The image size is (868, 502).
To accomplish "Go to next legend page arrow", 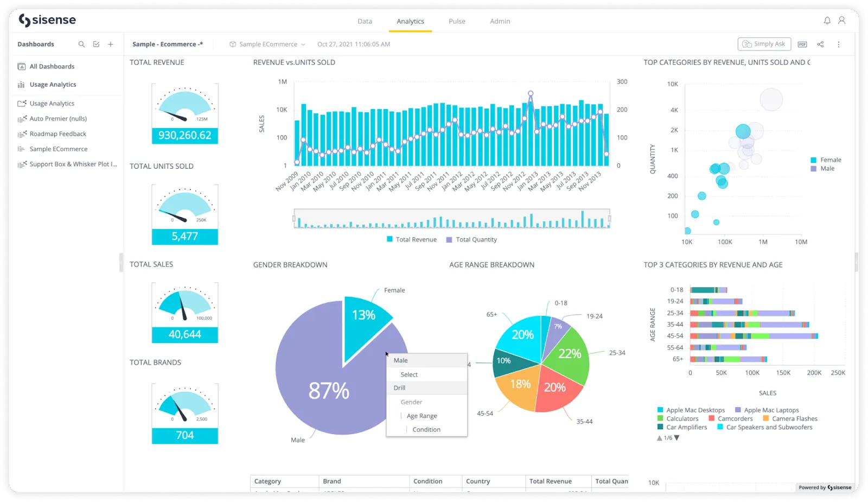I will [x=676, y=438].
